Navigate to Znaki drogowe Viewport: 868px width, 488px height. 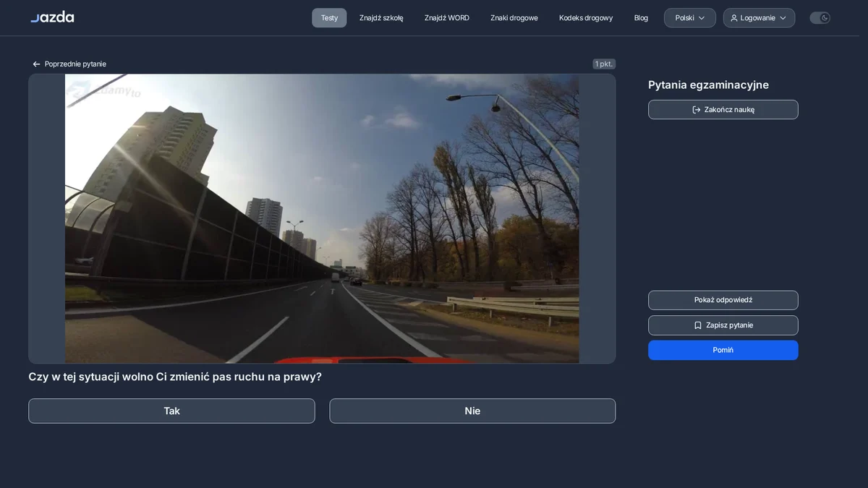514,18
